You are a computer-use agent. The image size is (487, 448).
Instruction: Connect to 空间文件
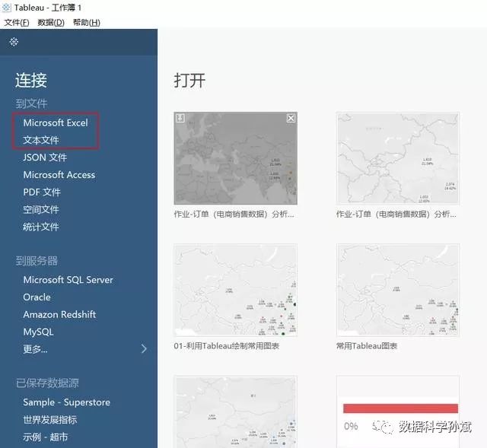pyautogui.click(x=41, y=210)
